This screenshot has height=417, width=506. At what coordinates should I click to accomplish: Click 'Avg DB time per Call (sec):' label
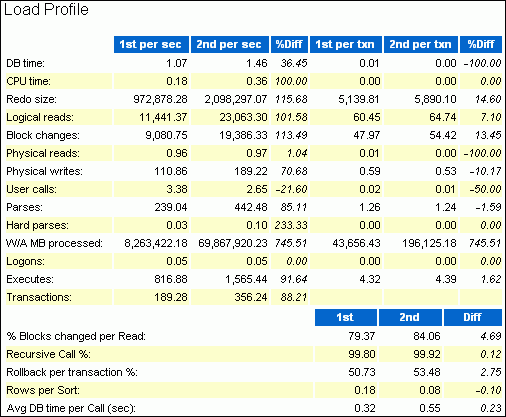click(71, 408)
